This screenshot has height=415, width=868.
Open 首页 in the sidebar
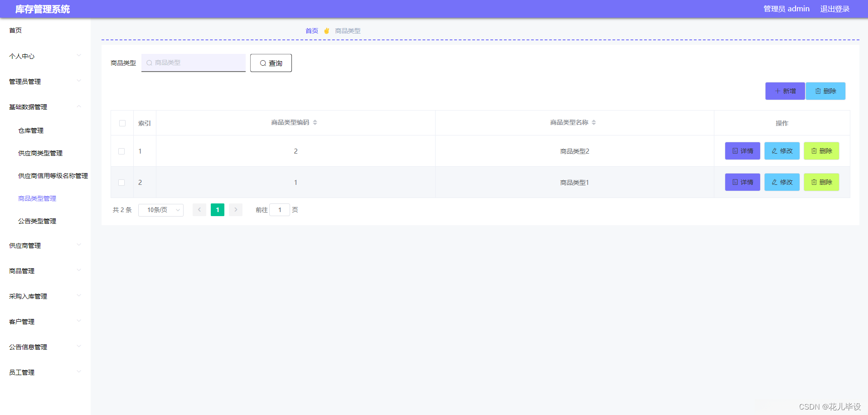[x=45, y=30]
